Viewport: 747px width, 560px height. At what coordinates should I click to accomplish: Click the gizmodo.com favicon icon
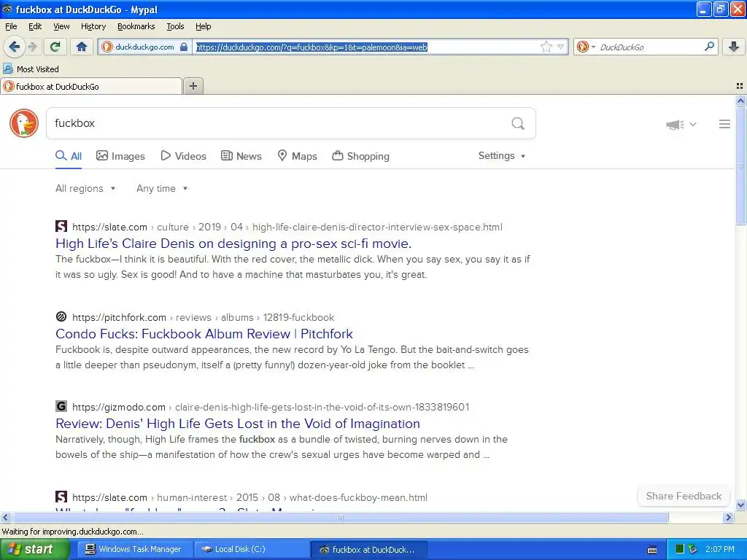click(61, 406)
